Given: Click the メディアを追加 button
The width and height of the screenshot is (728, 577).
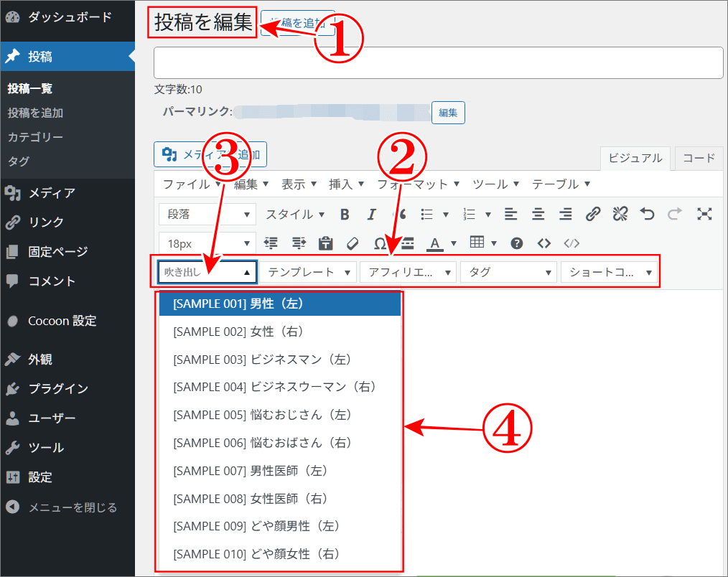Looking at the screenshot, I should tap(209, 154).
